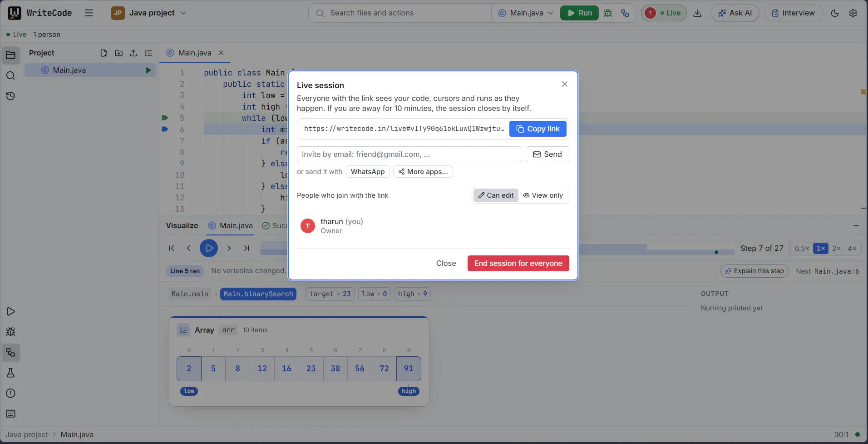Open the hamburger menu next to WriteCode
The height and width of the screenshot is (444, 868).
click(x=89, y=13)
